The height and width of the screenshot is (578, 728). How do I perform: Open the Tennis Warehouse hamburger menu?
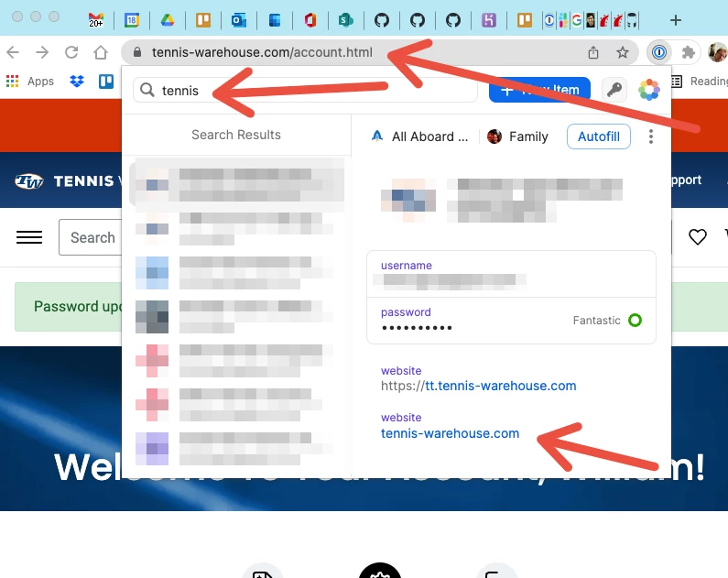point(29,237)
